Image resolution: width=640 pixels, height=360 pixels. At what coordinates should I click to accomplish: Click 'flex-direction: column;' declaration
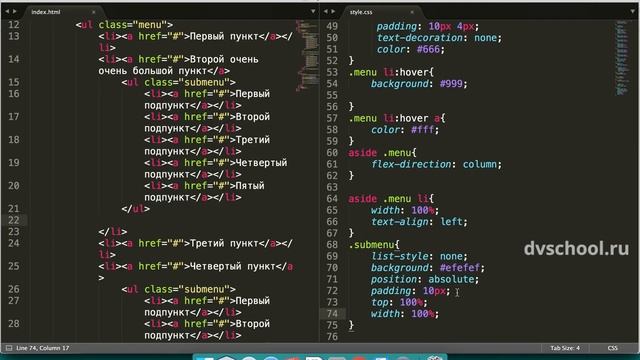point(436,164)
